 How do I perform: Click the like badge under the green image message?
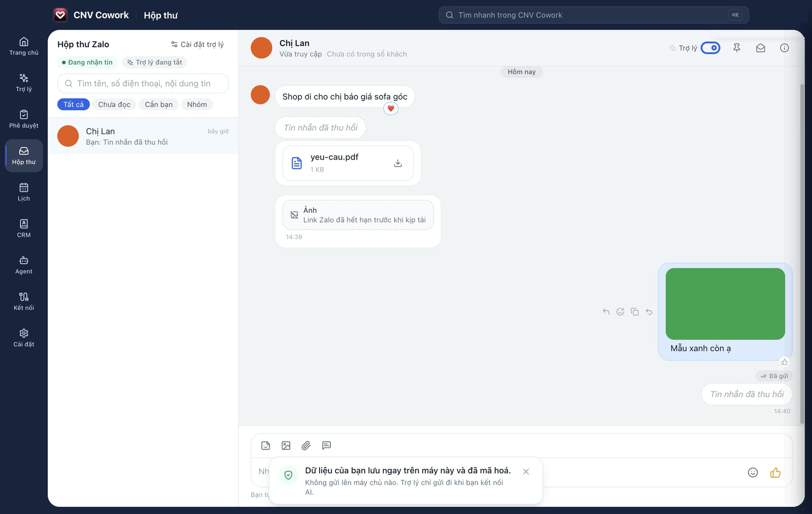click(x=785, y=362)
